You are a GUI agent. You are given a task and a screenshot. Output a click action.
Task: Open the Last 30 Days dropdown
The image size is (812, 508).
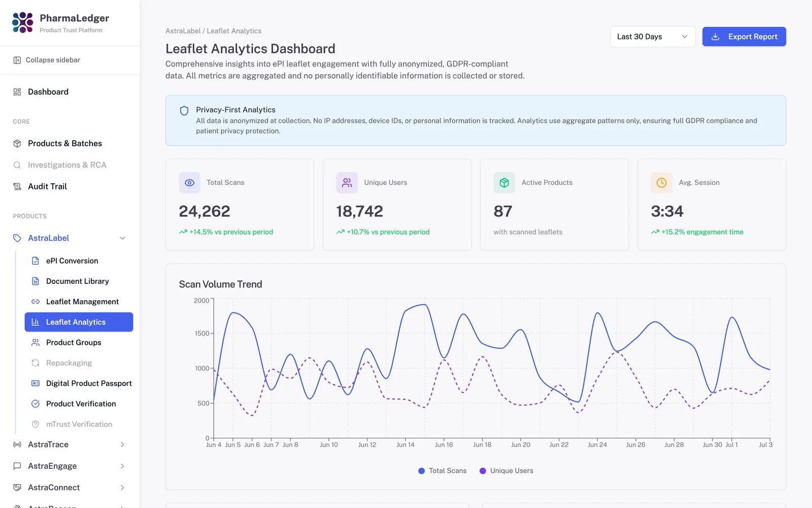click(x=653, y=37)
